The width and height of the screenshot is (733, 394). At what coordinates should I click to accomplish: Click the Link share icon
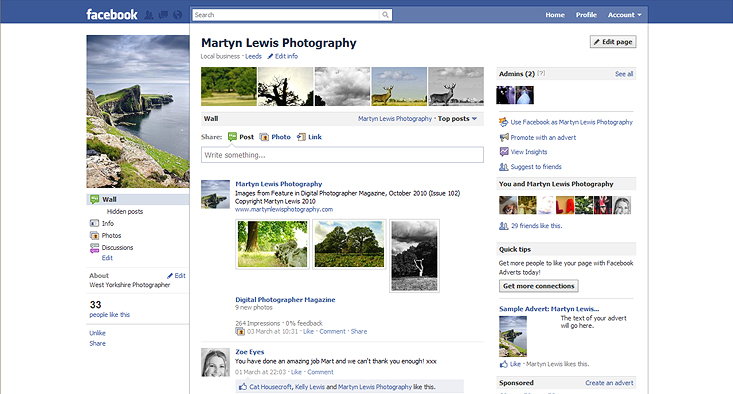[301, 137]
